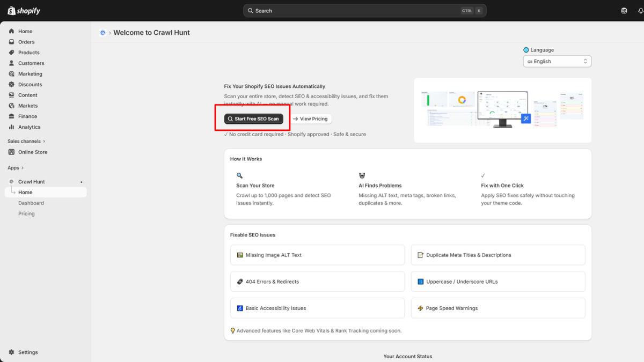The width and height of the screenshot is (644, 362).
Task: Open Orders via its sidebar icon
Action: click(11, 42)
